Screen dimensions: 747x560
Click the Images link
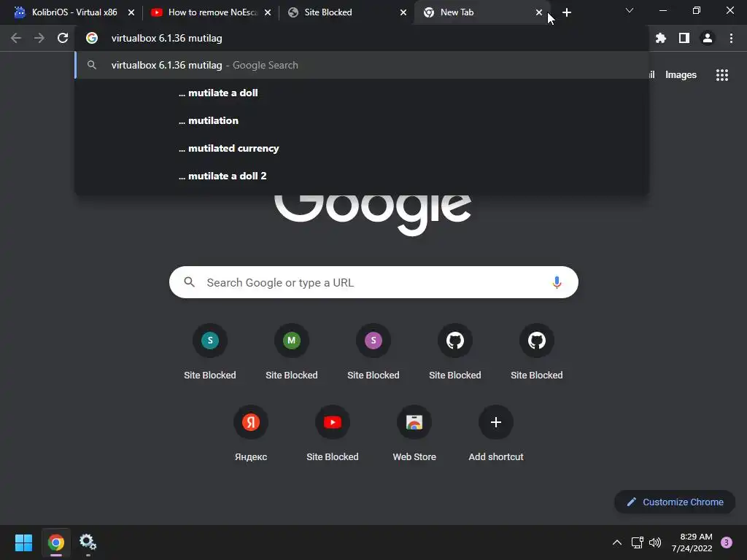[x=681, y=75]
